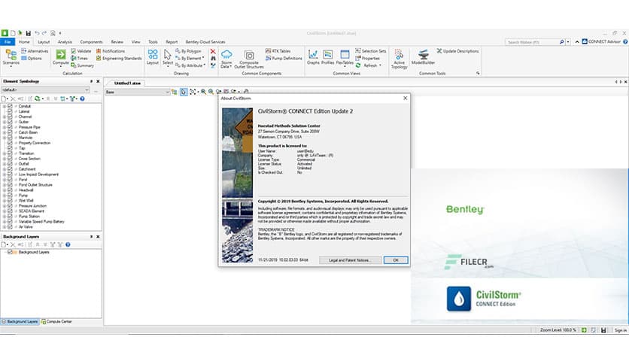Viewport: 629px width, 364px height.
Task: Uncheck the Conduit checkbox
Action: 10,106
